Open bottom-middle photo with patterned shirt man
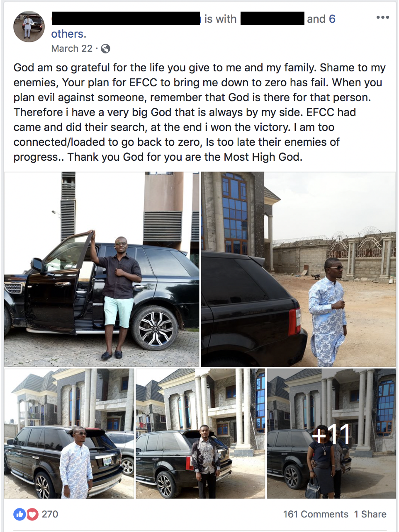This screenshot has height=532, width=399. coord(200,433)
